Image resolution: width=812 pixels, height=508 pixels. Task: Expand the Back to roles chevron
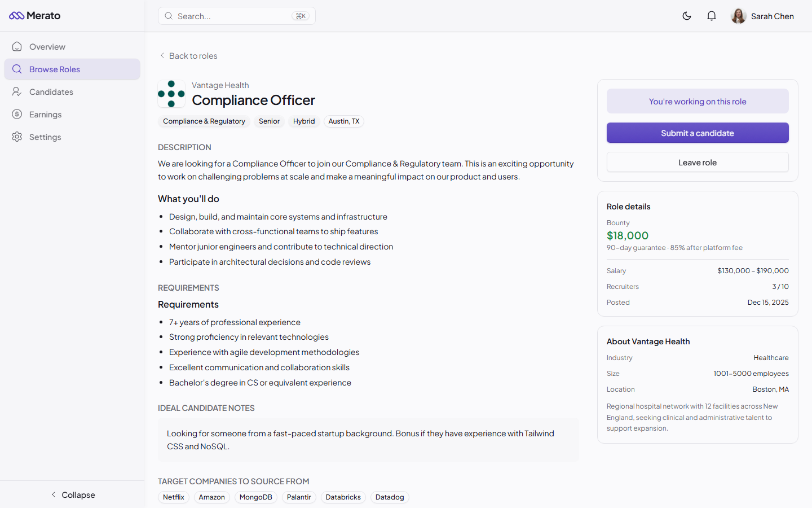[x=162, y=55]
